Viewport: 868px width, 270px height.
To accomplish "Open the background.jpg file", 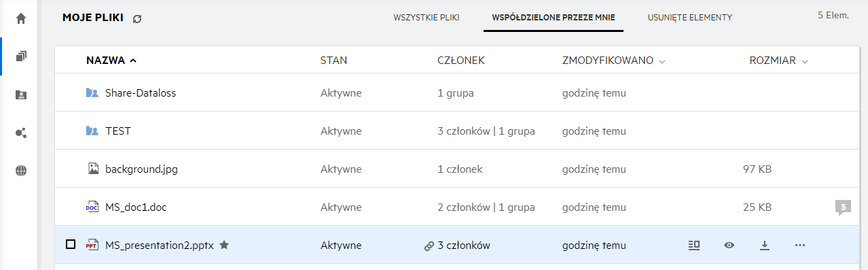I will click(140, 169).
